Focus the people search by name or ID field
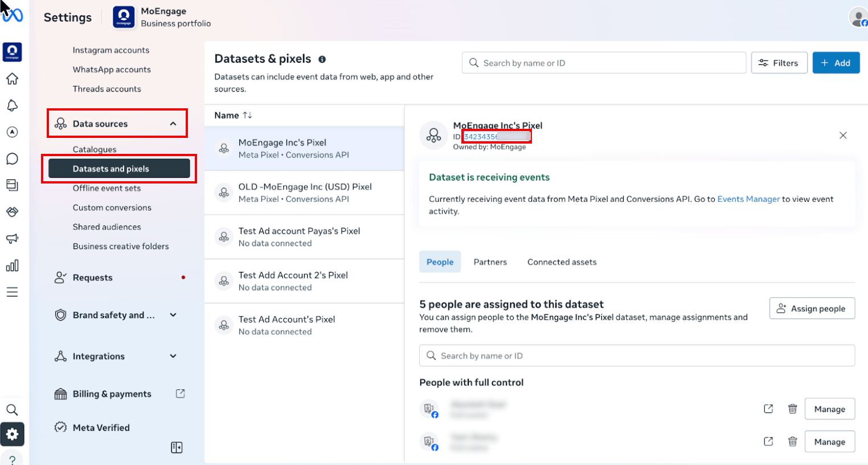The width and height of the screenshot is (868, 465). 637,356
